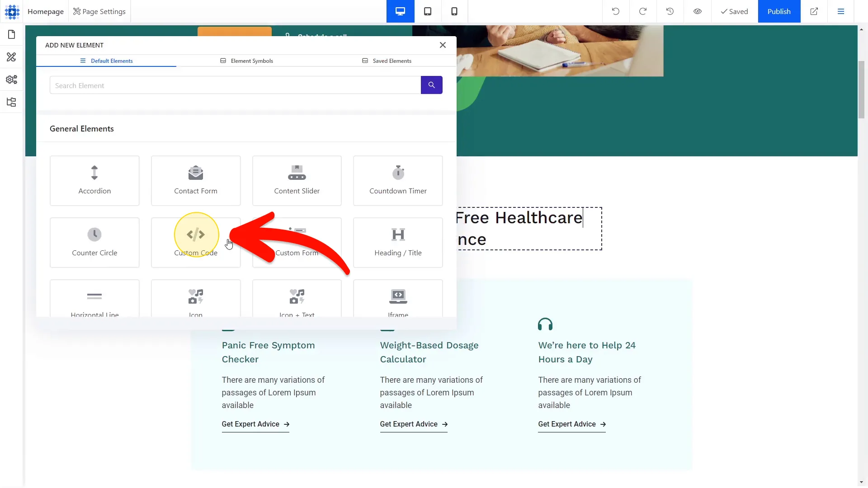Add the Custom Code element
This screenshot has height=488, width=868.
196,243
